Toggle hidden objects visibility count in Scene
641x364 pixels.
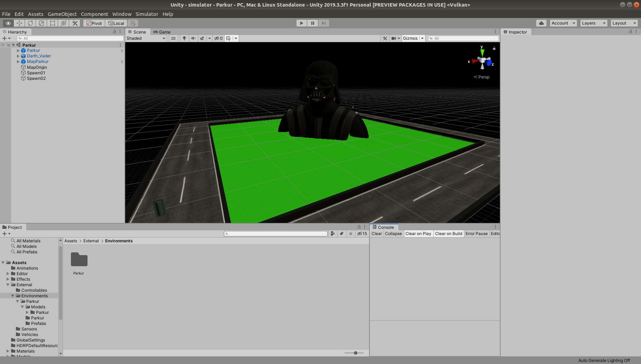[219, 38]
